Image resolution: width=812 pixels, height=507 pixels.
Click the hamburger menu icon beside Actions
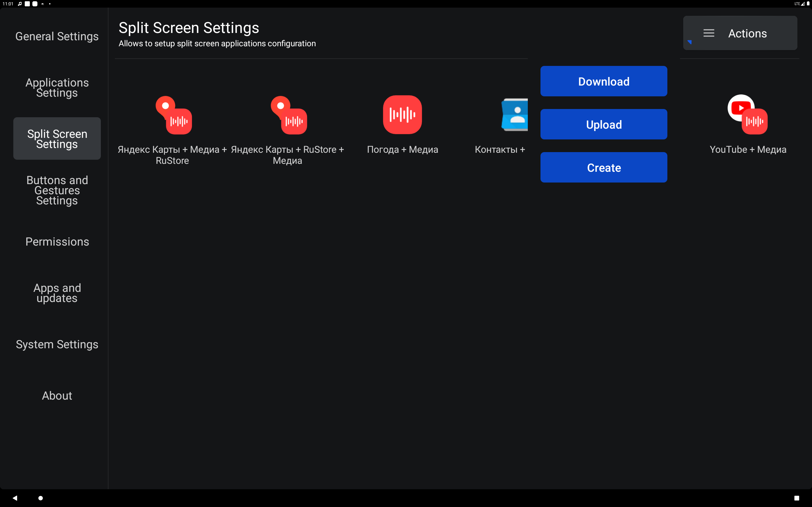[x=709, y=33]
